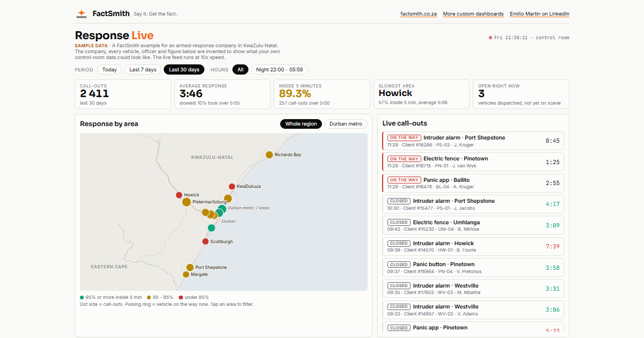Select the Last 30 days period

184,70
